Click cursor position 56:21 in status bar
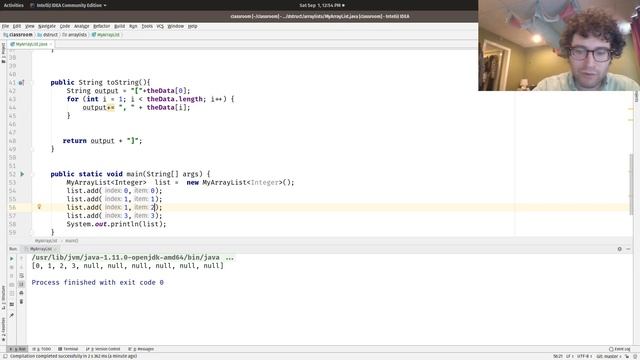 pos(558,356)
